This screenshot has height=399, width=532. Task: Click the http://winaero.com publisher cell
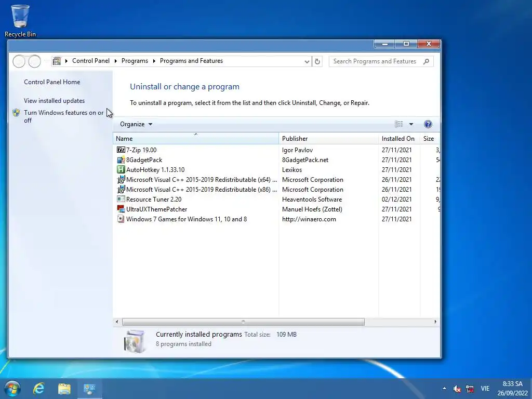(x=309, y=219)
